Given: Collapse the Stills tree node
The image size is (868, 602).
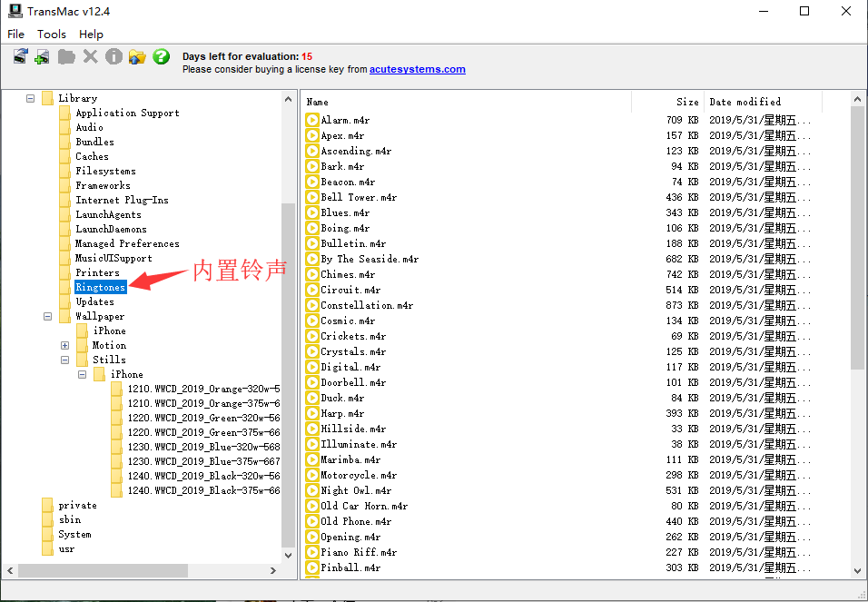Looking at the screenshot, I should (x=64, y=360).
